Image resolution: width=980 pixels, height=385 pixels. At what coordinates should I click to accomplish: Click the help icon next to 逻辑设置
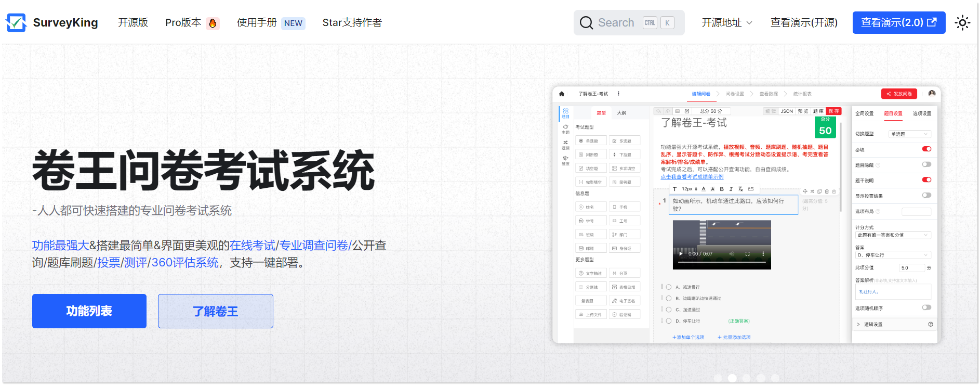pyautogui.click(x=931, y=325)
